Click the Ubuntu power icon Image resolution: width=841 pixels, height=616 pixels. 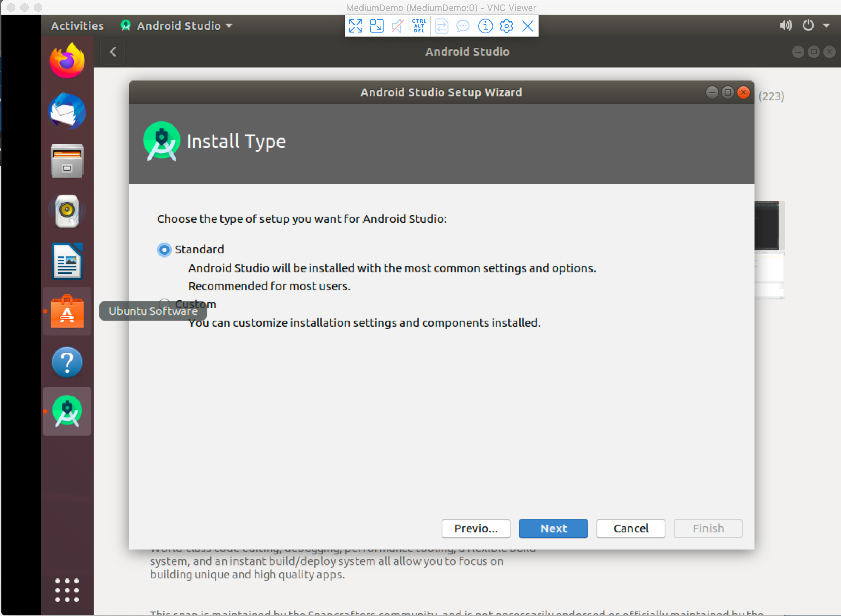(808, 25)
